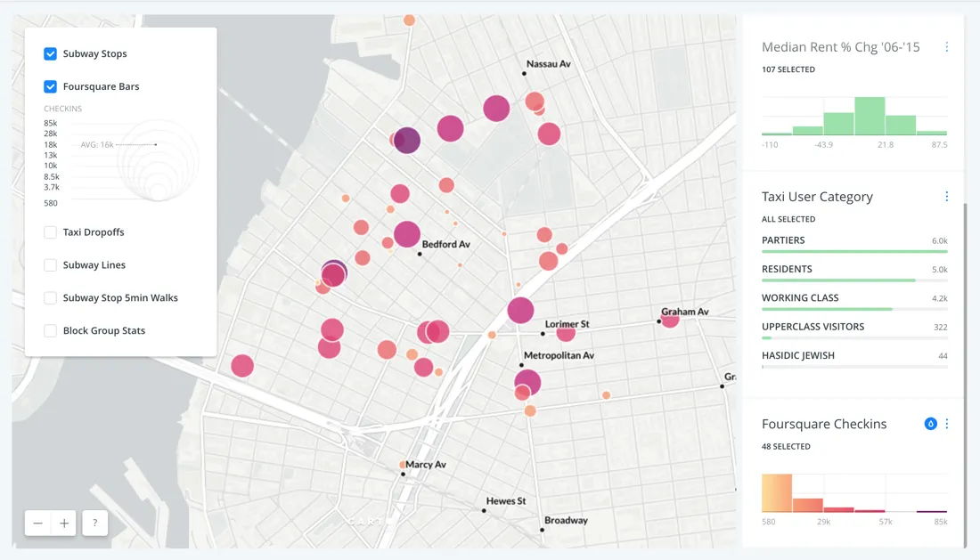Screen dimensions: 980x560
Task: Select the PARTIERS category
Action: [x=783, y=240]
